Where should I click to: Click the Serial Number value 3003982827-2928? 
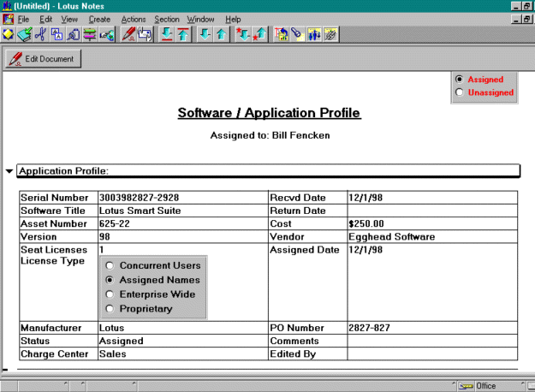pyautogui.click(x=139, y=198)
